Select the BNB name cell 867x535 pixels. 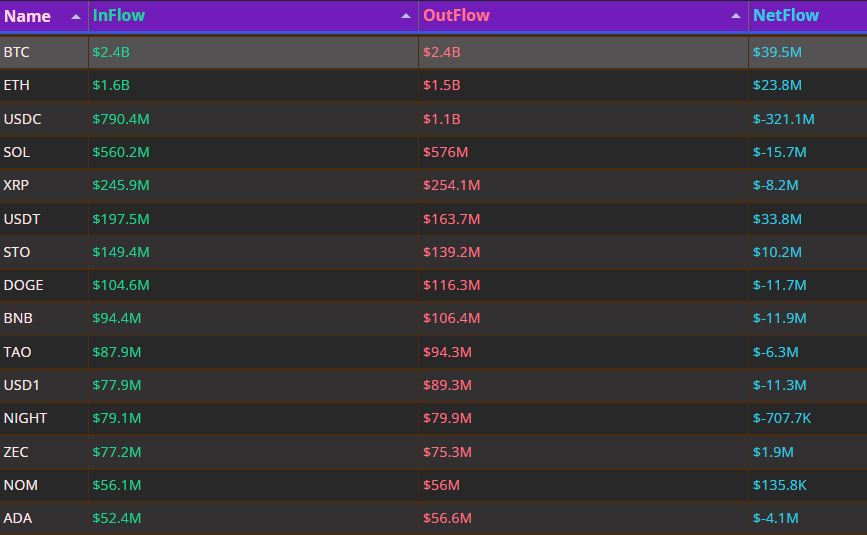coord(18,318)
